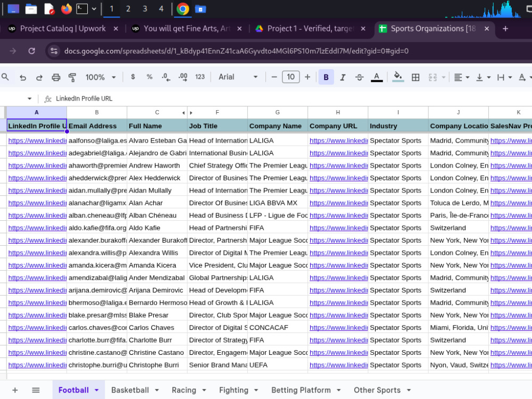Open the Football sheet tab dropdown arrow
This screenshot has width=532, height=399.
pos(97,390)
